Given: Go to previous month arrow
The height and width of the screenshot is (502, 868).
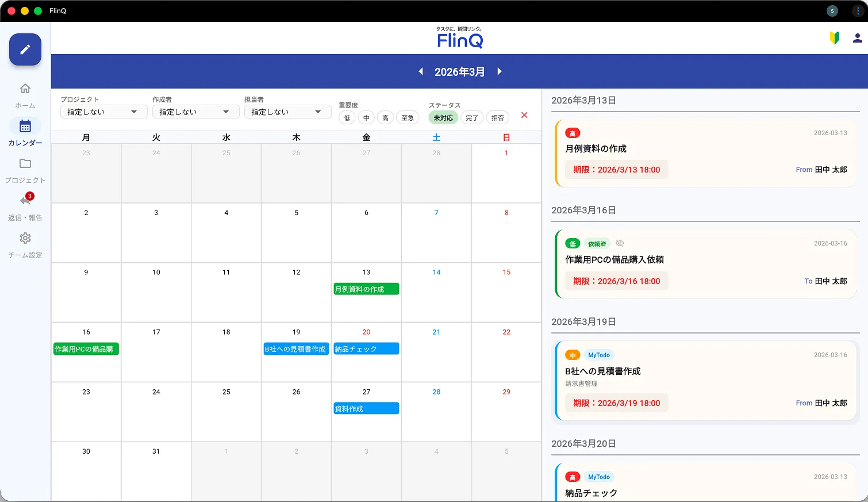Looking at the screenshot, I should (x=421, y=71).
